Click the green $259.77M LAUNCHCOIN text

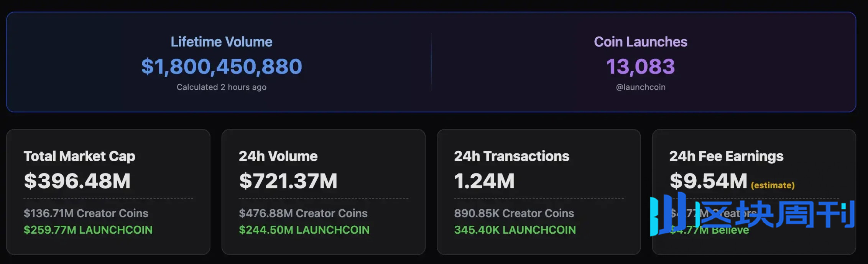click(x=88, y=230)
